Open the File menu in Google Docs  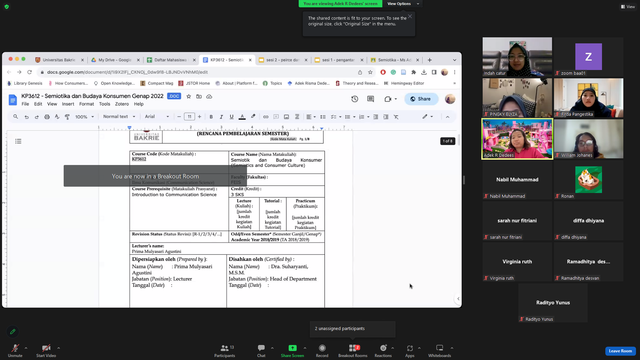tap(25, 104)
